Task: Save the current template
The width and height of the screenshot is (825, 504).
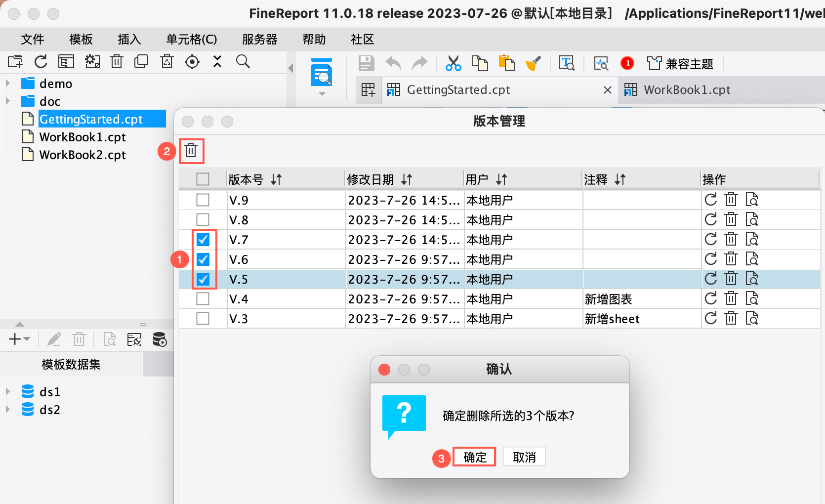Action: [x=366, y=63]
